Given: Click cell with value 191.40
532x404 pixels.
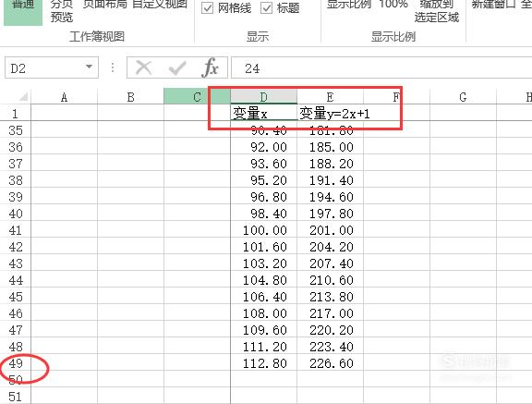Looking at the screenshot, I should 330,180.
